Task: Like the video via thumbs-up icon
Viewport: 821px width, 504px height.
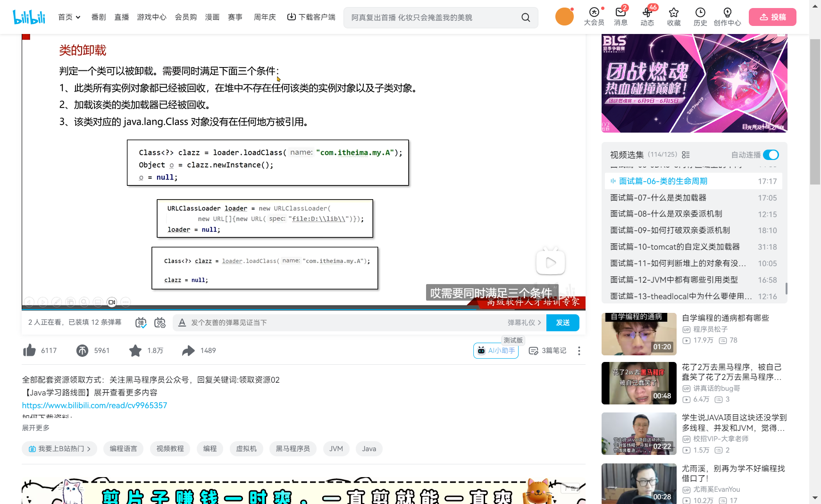Action: click(29, 350)
